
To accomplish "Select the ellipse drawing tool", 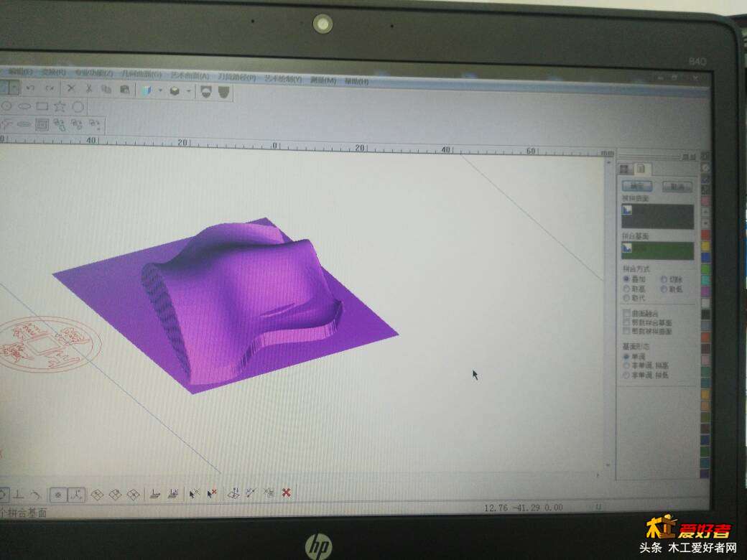I will point(24,106).
